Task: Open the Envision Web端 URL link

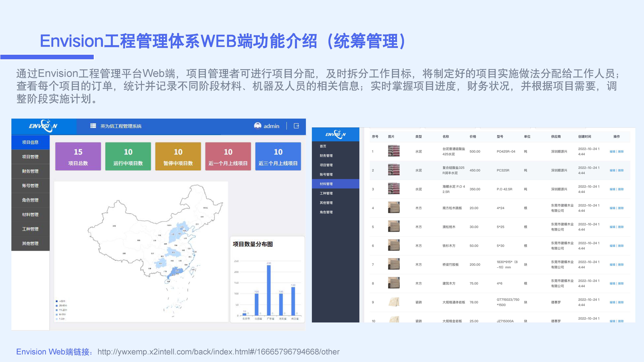Action: click(x=218, y=352)
